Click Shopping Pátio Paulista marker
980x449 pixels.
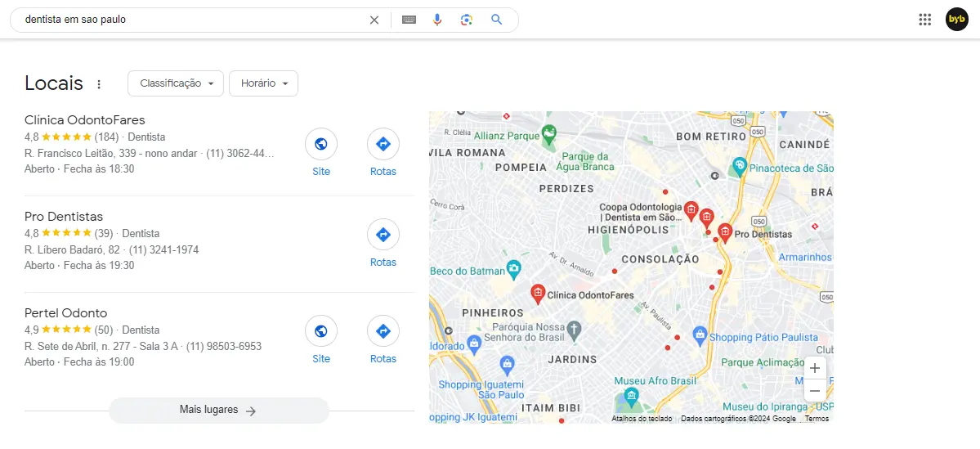click(700, 335)
